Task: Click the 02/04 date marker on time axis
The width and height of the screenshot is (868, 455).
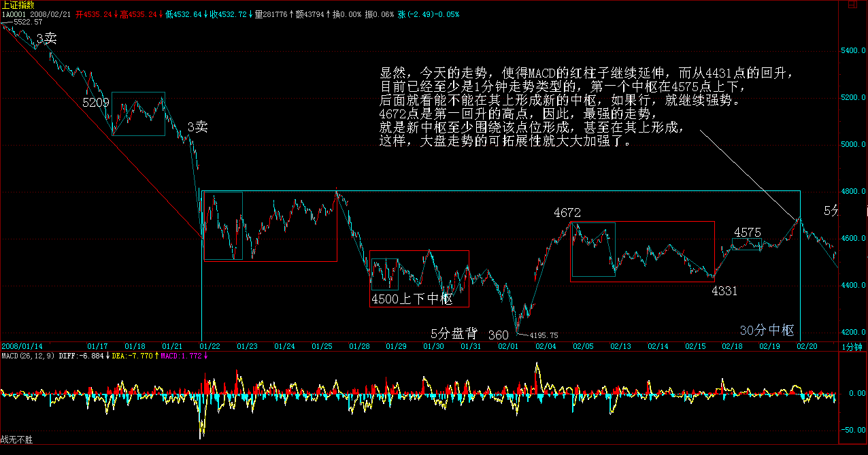Action: 546,347
